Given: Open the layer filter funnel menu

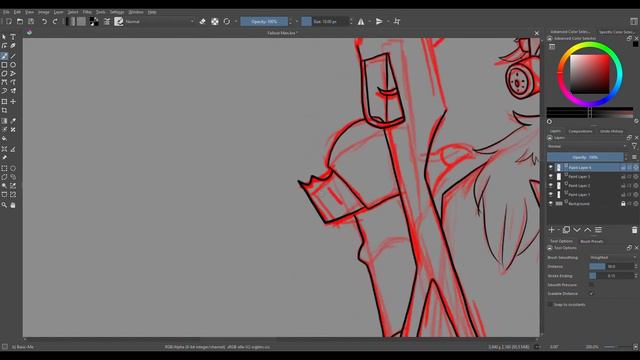Looking at the screenshot, I should tap(634, 146).
